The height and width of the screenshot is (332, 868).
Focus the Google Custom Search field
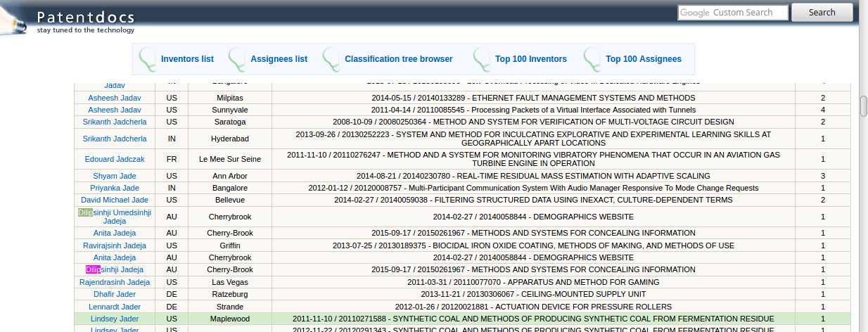coord(733,13)
